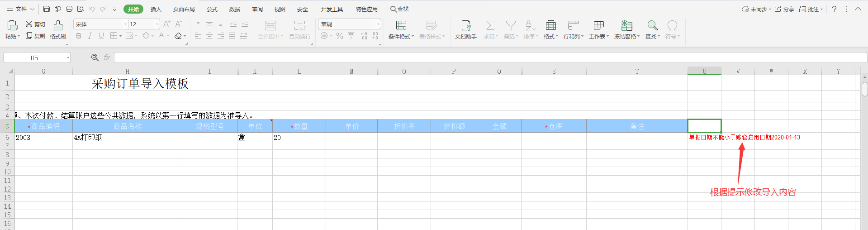Click Merge and Center (合并居中)

pos(270,30)
